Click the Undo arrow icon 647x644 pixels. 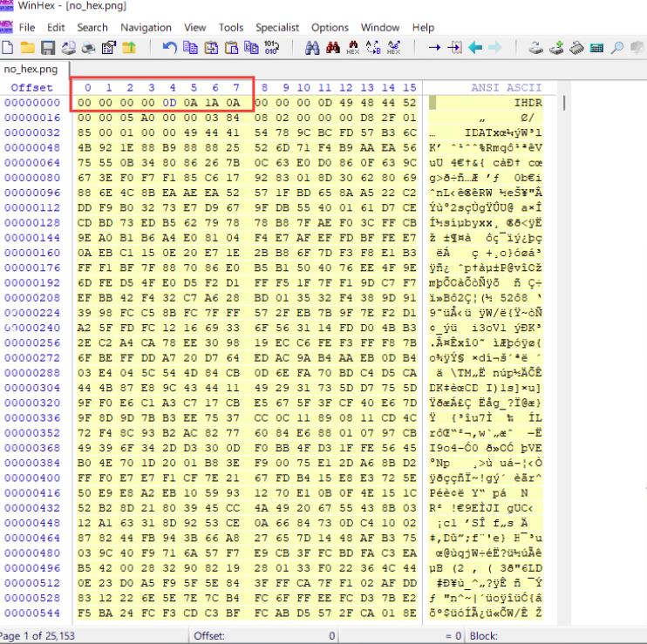(169, 48)
